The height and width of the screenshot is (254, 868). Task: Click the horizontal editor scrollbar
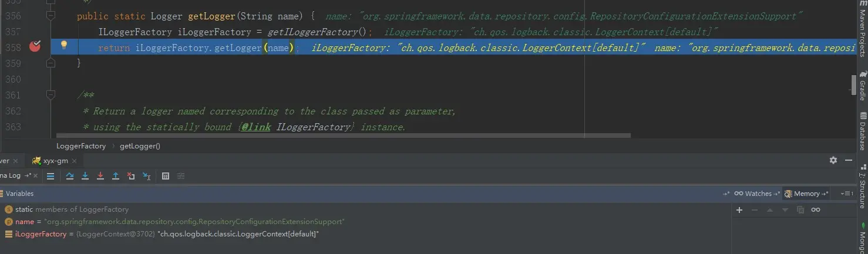point(343,136)
